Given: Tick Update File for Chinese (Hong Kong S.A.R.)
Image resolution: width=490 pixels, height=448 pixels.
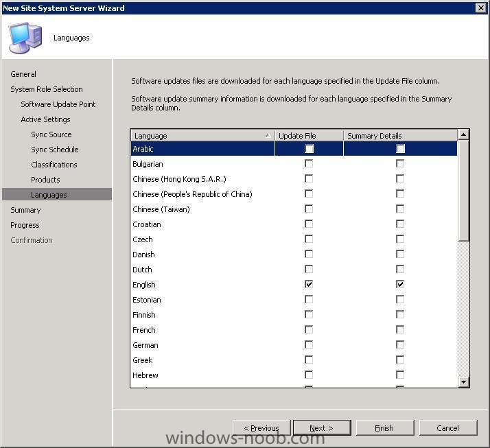Looking at the screenshot, I should [309, 178].
